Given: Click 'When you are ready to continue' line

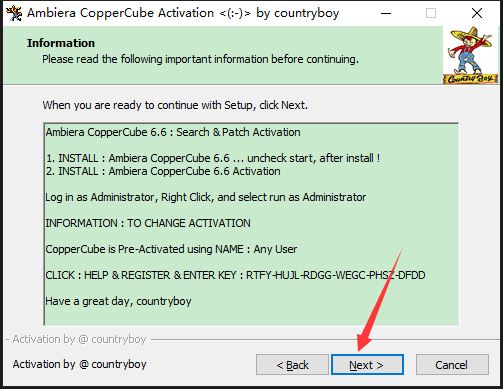Looking at the screenshot, I should (175, 105).
